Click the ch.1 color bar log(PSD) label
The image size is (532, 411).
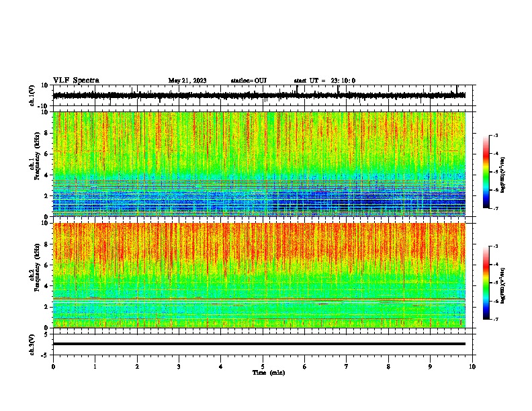(x=503, y=175)
